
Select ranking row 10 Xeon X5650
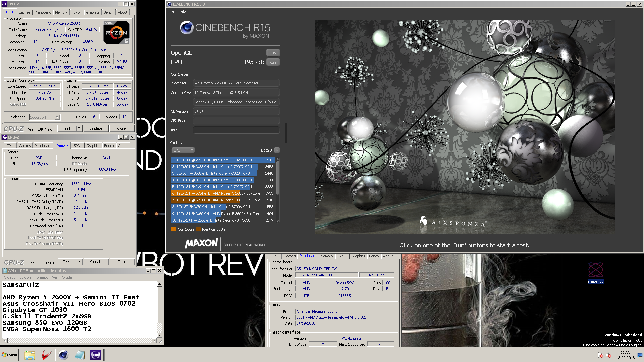(223, 220)
